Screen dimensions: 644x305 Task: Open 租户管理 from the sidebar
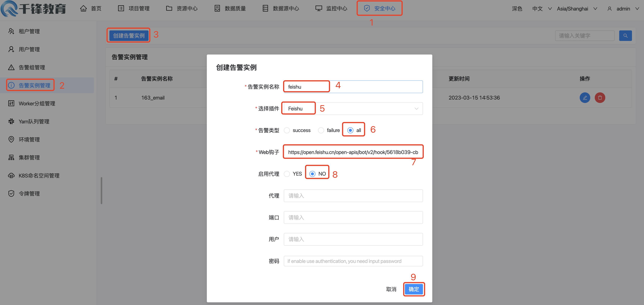coord(29,31)
